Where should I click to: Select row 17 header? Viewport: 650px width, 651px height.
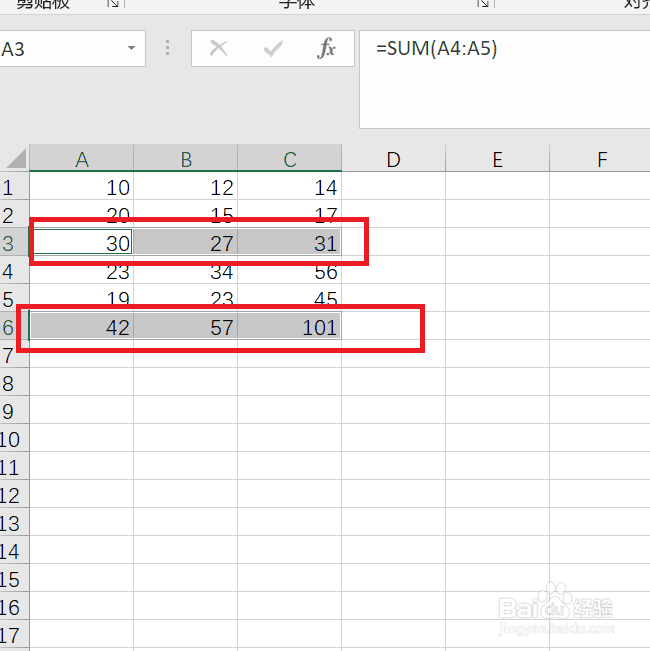(14, 634)
